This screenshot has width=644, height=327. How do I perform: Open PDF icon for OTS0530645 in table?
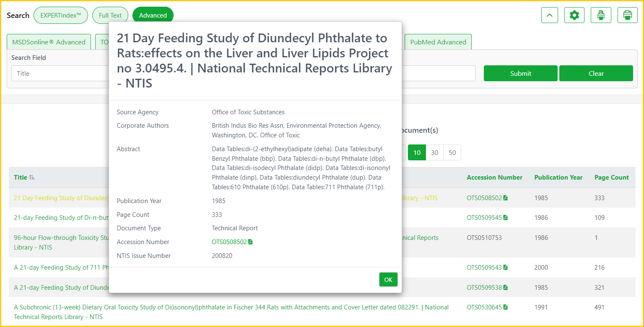click(506, 307)
